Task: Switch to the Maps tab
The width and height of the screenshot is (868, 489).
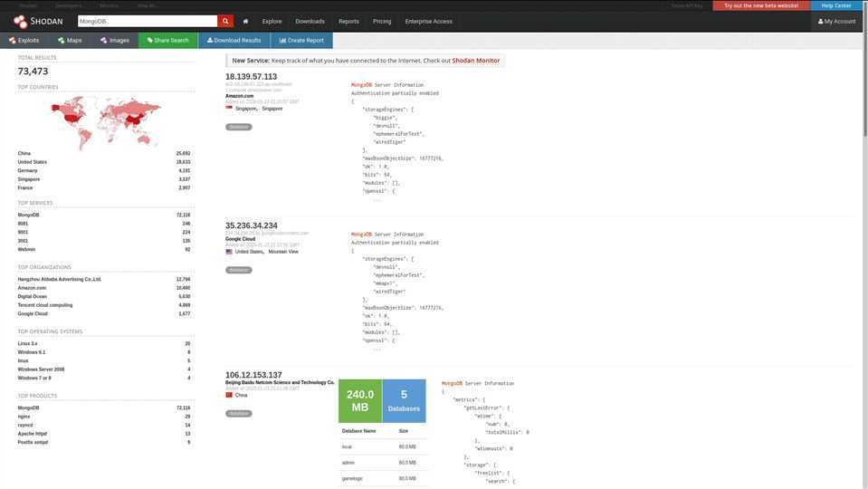Action: (70, 41)
